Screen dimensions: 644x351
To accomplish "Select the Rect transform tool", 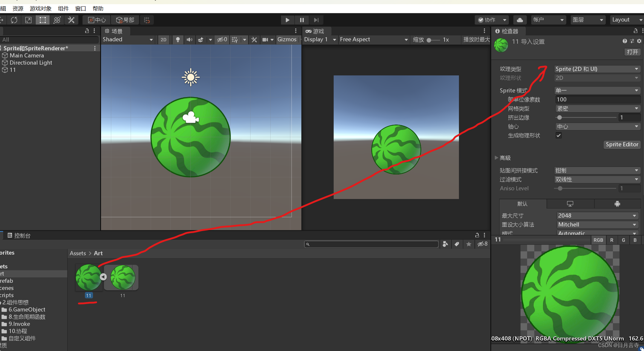I will click(42, 20).
